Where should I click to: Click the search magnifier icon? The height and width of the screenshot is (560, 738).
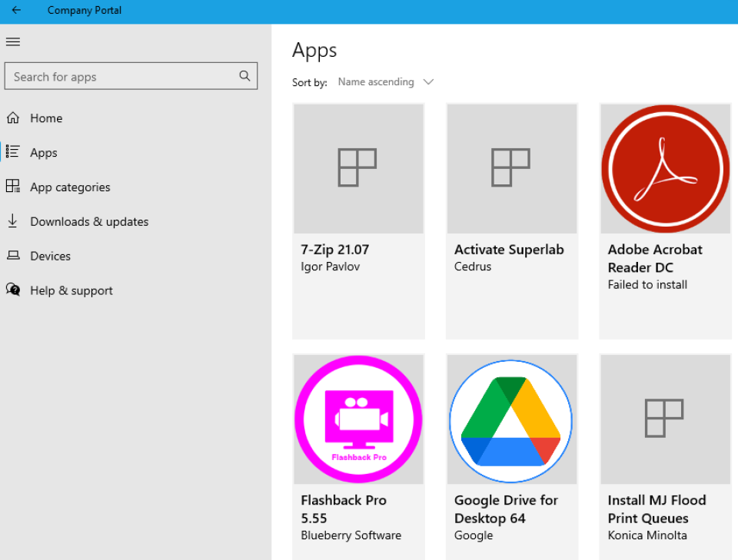pyautogui.click(x=244, y=76)
